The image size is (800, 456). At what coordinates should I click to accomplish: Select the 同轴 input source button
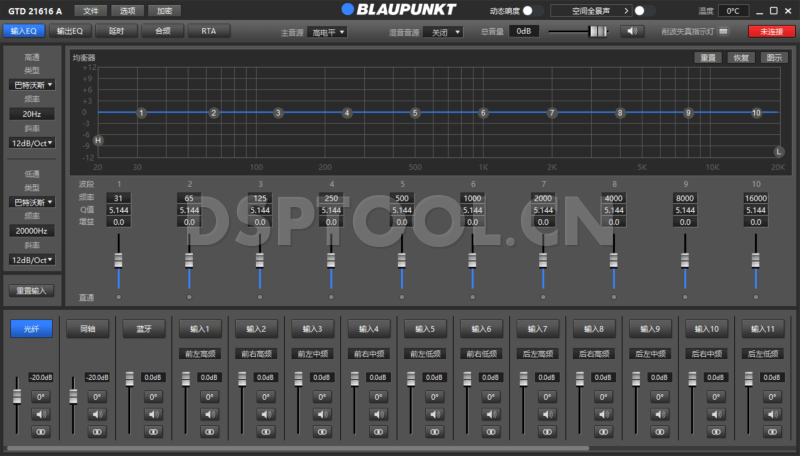pos(88,329)
